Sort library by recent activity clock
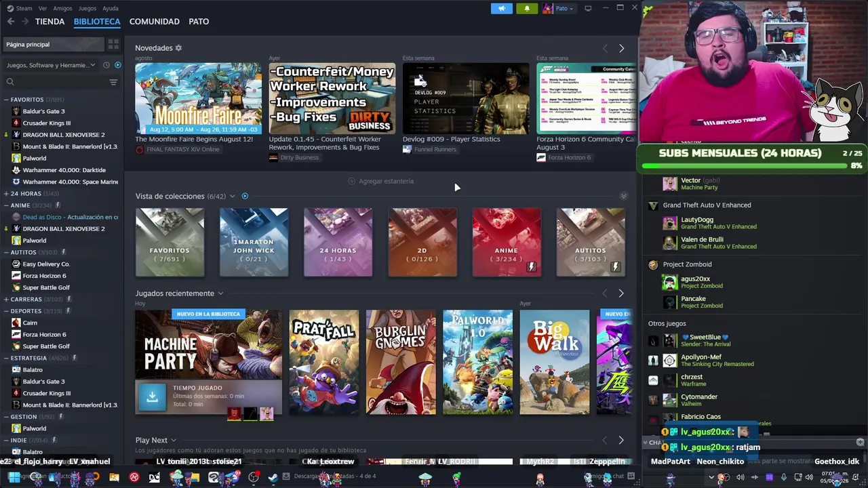 (x=106, y=65)
